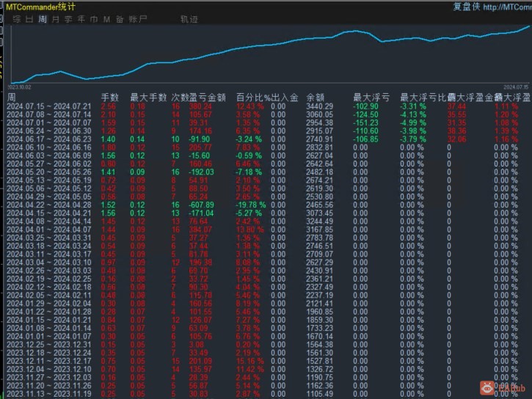
Task: Click the 38.36 max floating profit
Action: coord(456,131)
